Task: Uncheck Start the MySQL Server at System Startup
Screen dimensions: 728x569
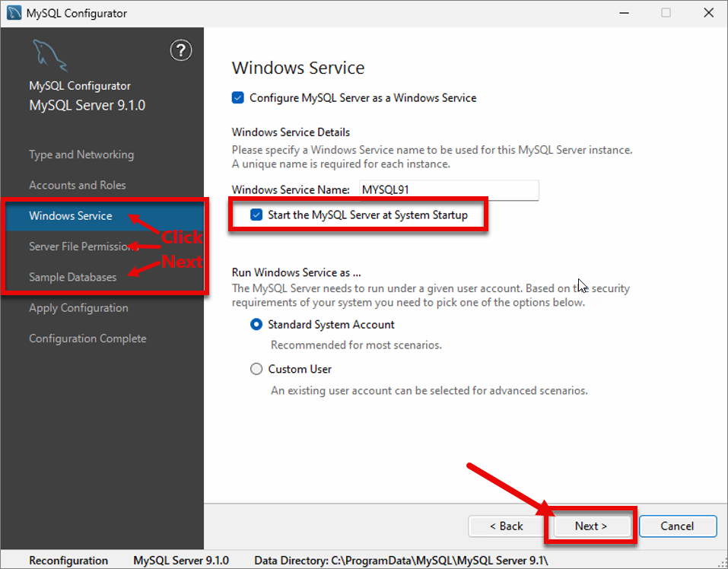Action: [256, 215]
